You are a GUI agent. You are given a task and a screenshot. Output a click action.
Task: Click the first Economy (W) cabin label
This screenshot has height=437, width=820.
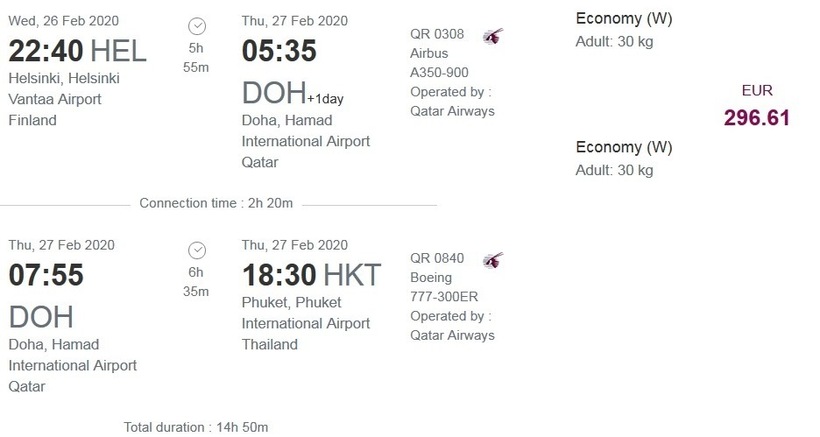[x=624, y=18]
